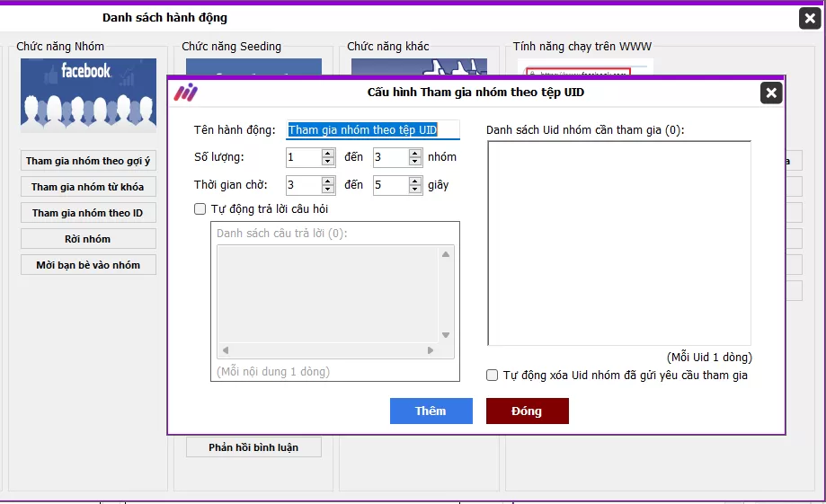This screenshot has height=504, width=826.
Task: Increase the minimum Số lượng value
Action: coord(328,153)
